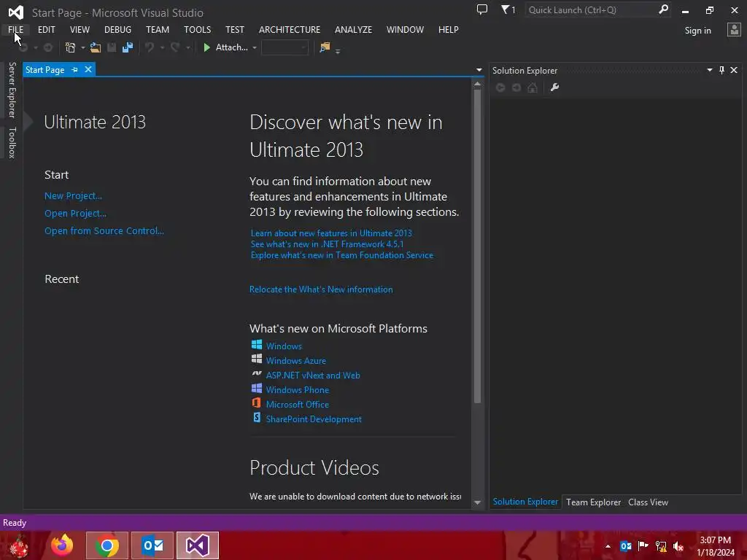Open Firefox from the taskbar
This screenshot has width=747, height=560.
point(62,545)
